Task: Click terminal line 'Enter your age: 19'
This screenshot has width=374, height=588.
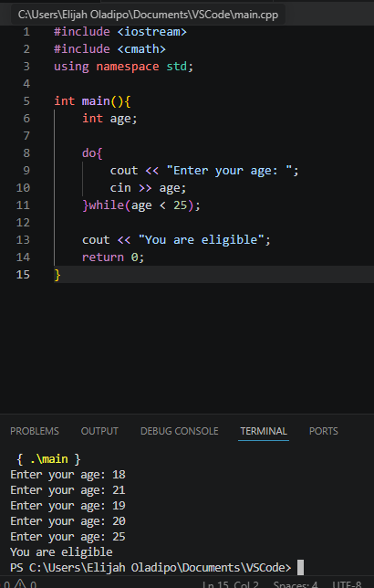Action: 68,506
